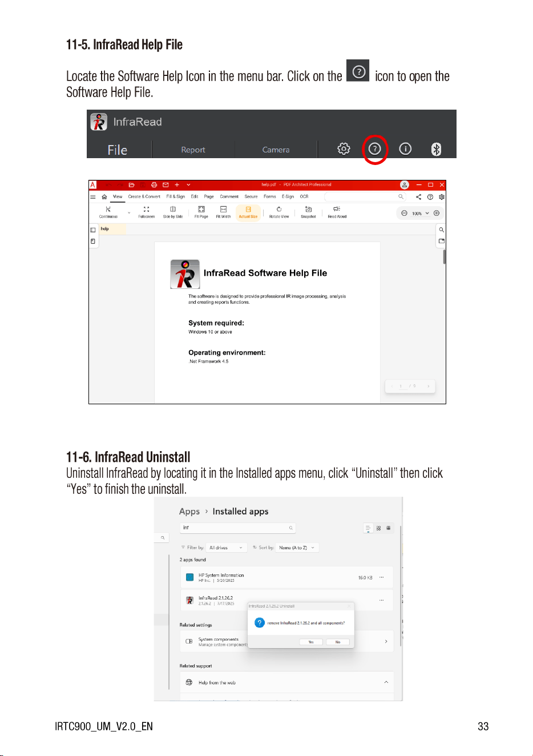Open the left sidebar panel icon
Viewport: 533px width, 756px height.
coord(93,230)
